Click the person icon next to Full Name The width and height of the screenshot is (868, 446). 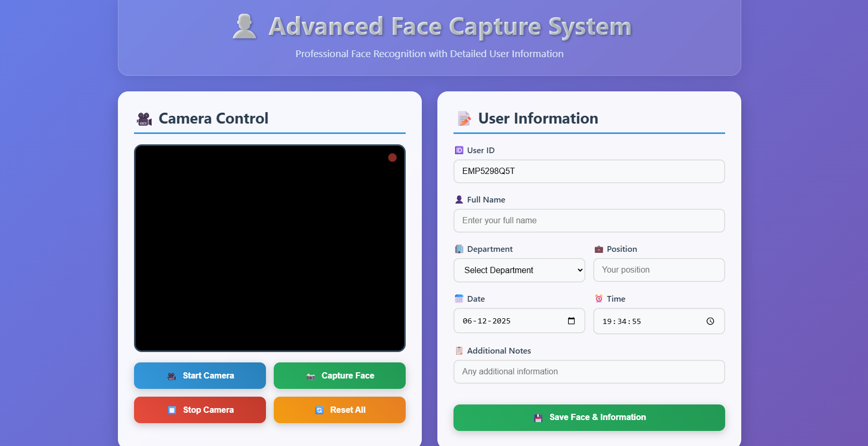tap(459, 200)
